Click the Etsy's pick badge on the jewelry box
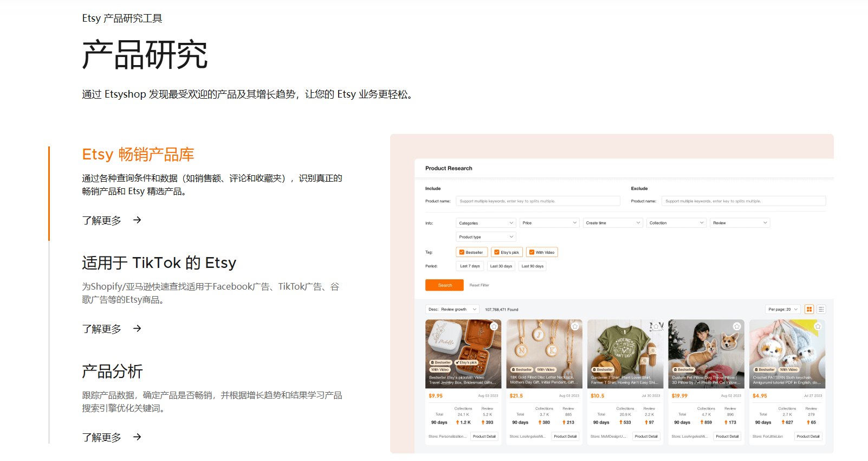The width and height of the screenshot is (868, 461). coord(467,362)
